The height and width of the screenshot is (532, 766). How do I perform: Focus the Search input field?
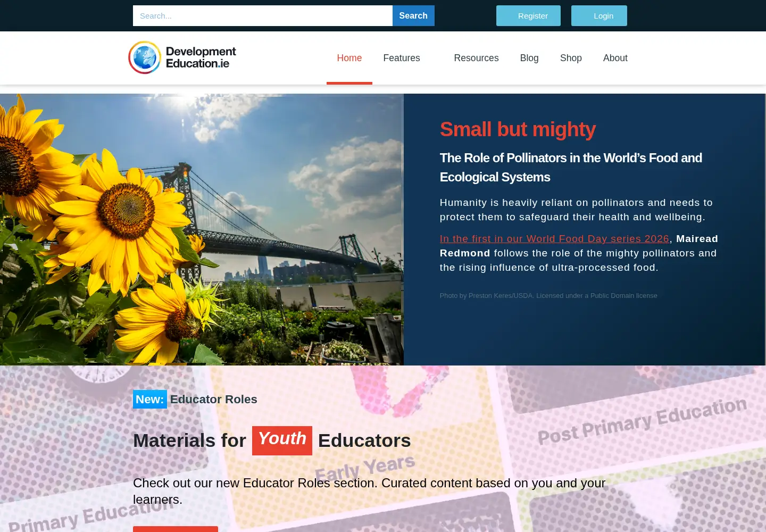click(x=263, y=16)
